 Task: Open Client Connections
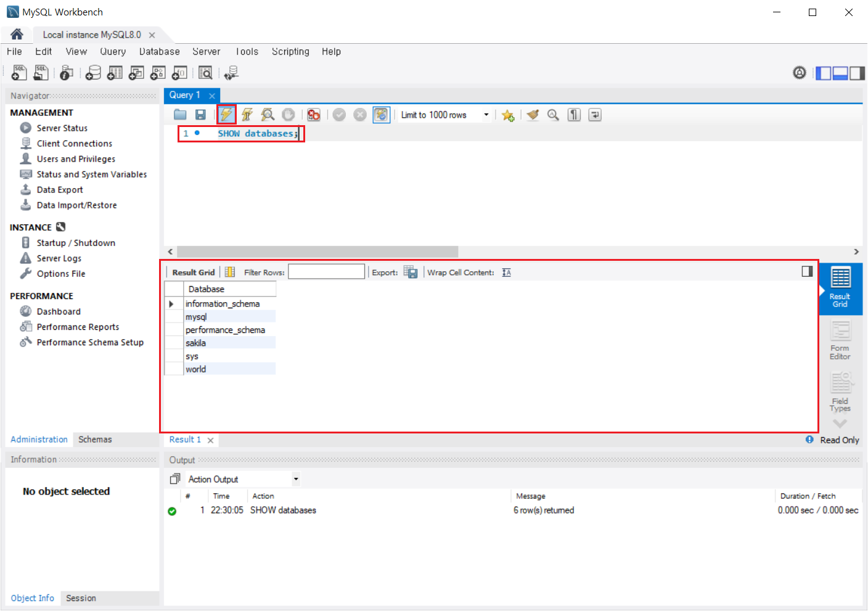pyautogui.click(x=74, y=144)
